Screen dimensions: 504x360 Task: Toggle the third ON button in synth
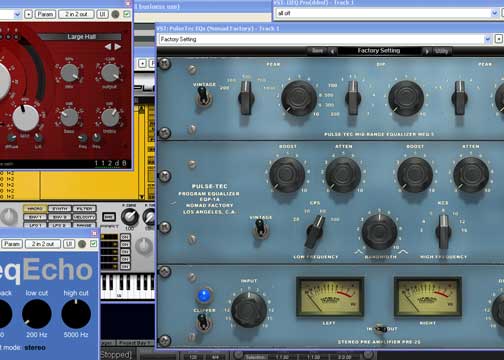pos(125,252)
